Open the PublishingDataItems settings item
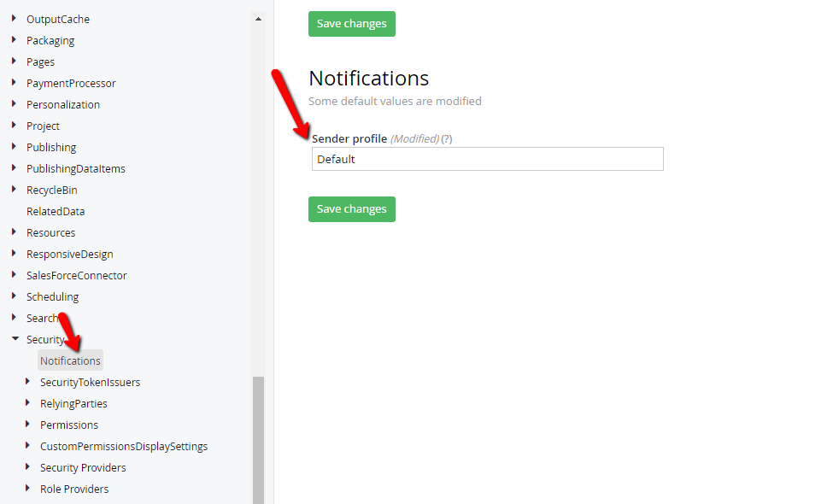The height and width of the screenshot is (504, 827). click(76, 168)
